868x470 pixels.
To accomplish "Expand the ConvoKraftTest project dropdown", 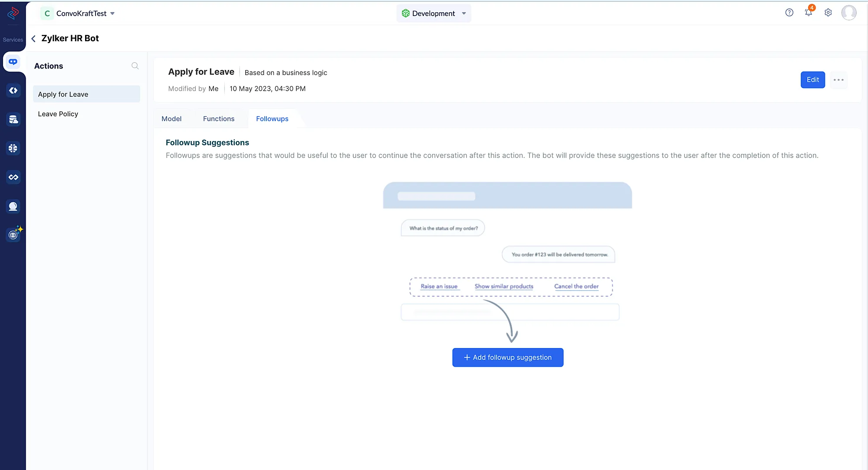I will (x=112, y=13).
